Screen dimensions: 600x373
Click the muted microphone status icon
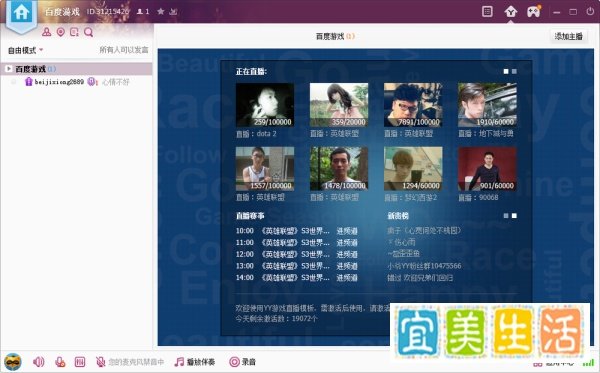(x=100, y=362)
